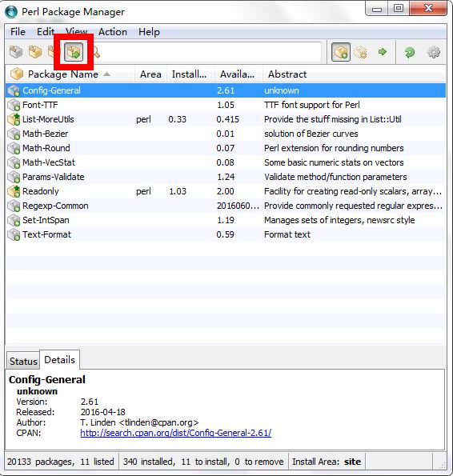The width and height of the screenshot is (453, 476).
Task: Click 'Validate method/function parameters' abstract
Action: (x=335, y=177)
